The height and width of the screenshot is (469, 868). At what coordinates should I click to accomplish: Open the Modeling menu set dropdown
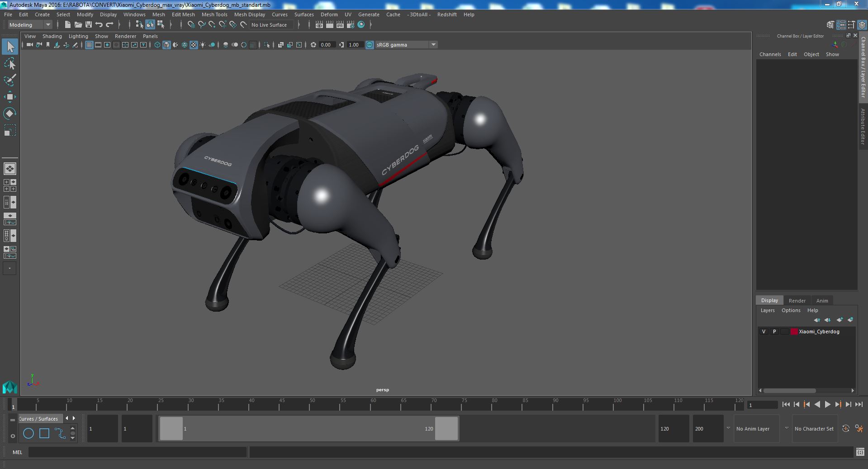29,25
